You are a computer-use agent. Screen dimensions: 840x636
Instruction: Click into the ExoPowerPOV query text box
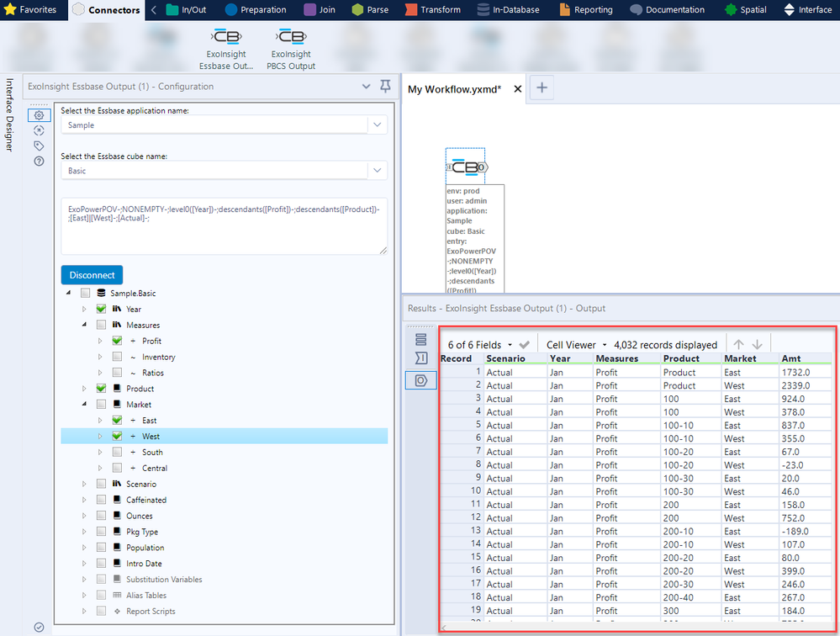pyautogui.click(x=224, y=226)
